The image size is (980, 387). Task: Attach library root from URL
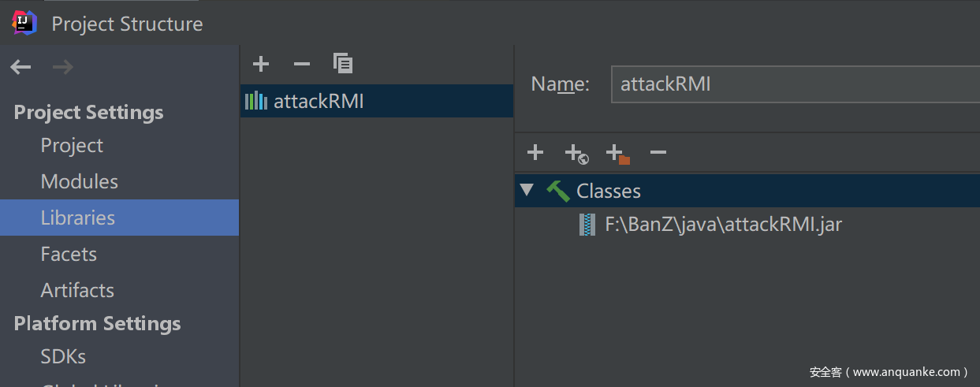click(x=576, y=153)
